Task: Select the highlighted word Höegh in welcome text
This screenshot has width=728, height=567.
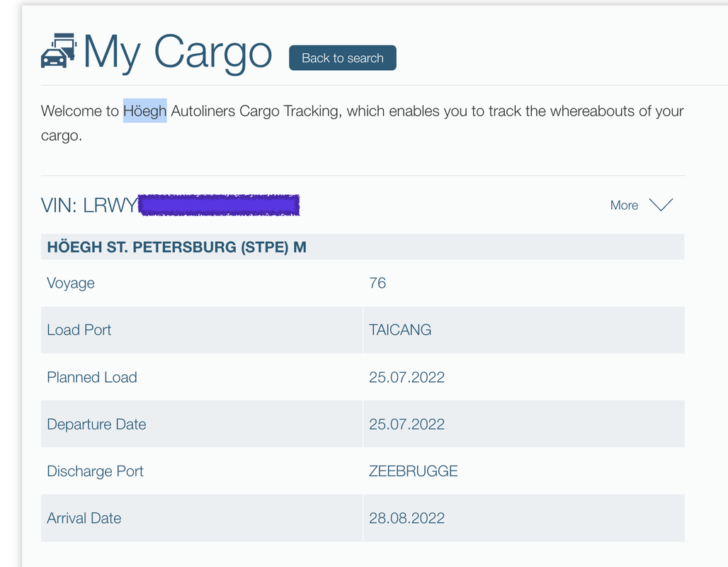Action: (145, 111)
